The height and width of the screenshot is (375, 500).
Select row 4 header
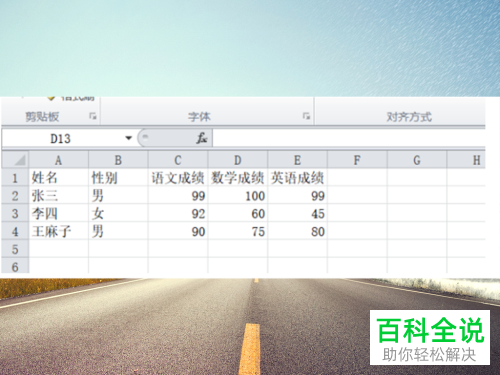[x=15, y=231]
